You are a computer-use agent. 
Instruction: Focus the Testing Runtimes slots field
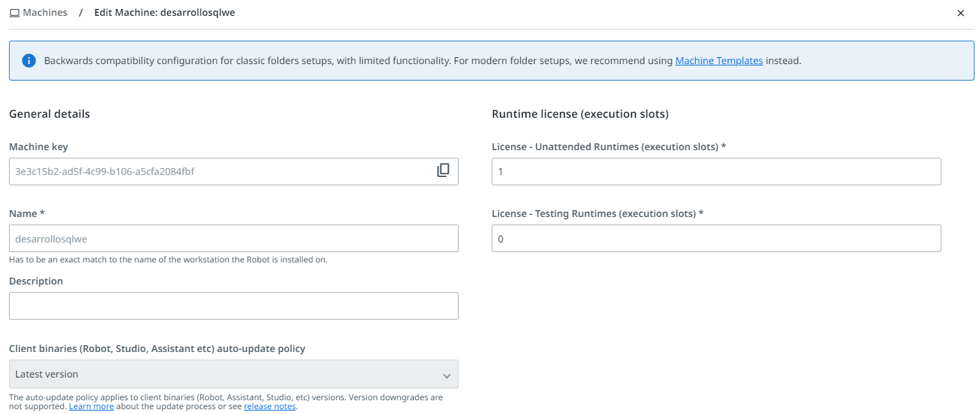coord(716,238)
